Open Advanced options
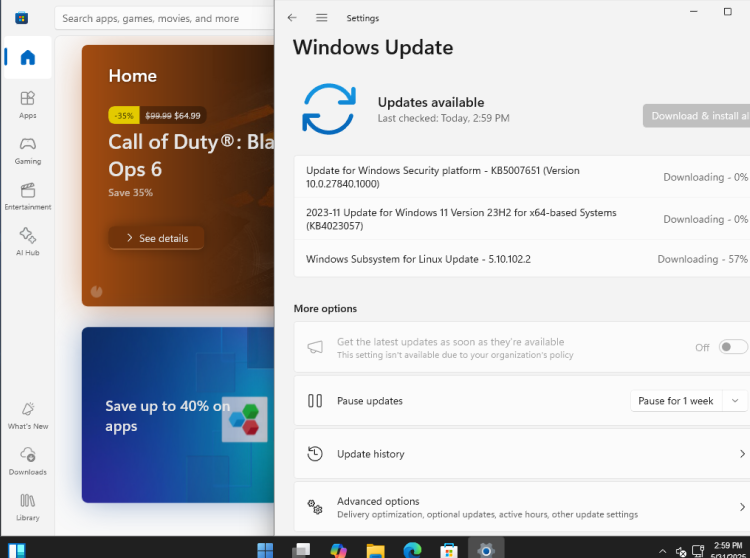 click(522, 507)
